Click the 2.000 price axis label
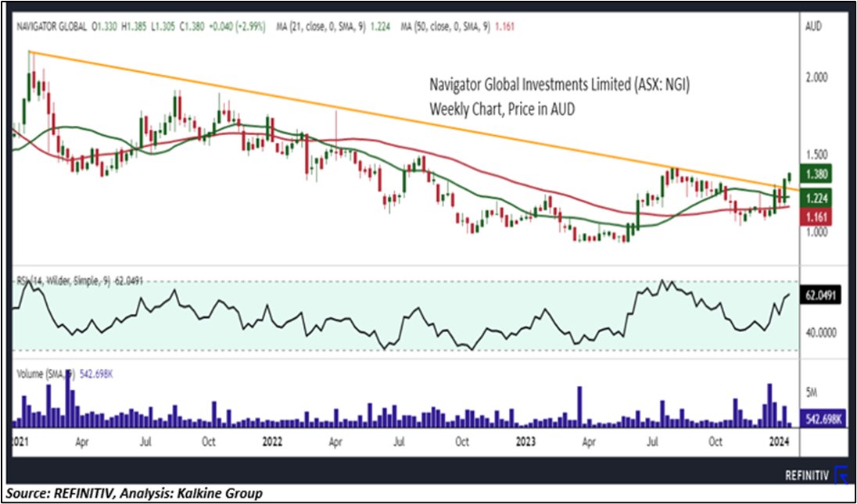Screen dimensions: 857x504 [x=818, y=77]
